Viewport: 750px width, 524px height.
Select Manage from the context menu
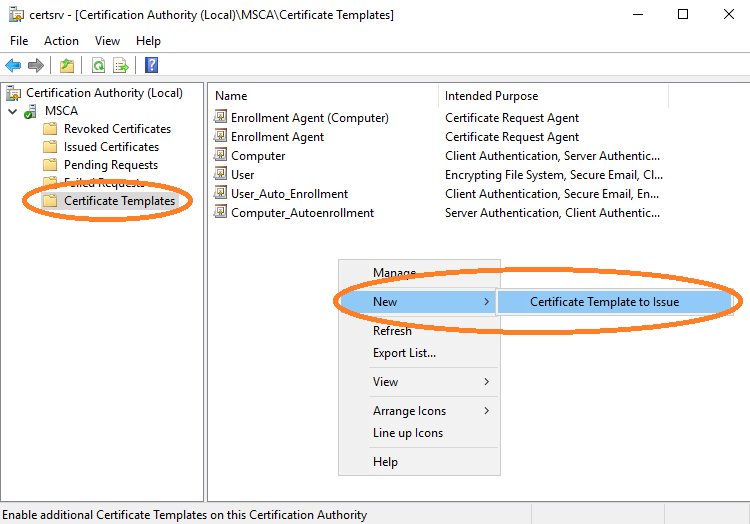[394, 273]
